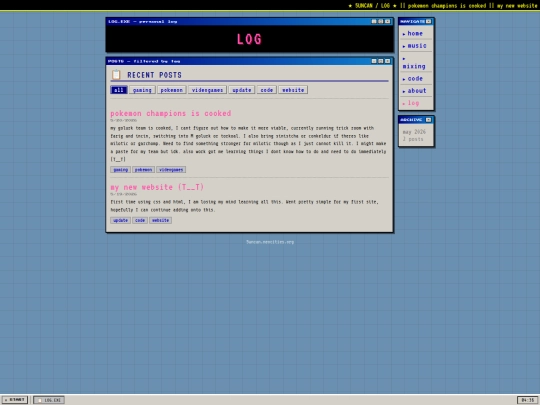Viewport: 540px width, 405px height.
Task: Filter posts by the 'website' tag
Action: click(x=293, y=90)
